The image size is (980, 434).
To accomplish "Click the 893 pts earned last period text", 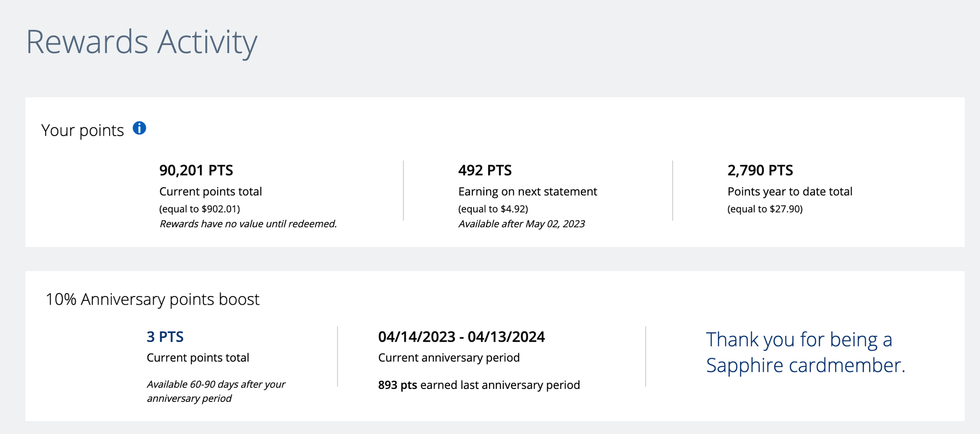I will [479, 385].
